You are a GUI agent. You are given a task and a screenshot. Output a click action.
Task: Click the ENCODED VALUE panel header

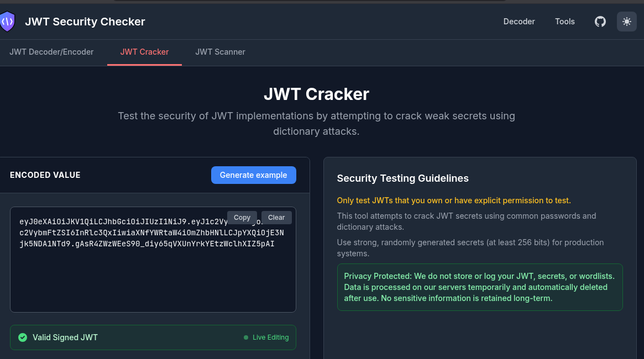pos(45,175)
